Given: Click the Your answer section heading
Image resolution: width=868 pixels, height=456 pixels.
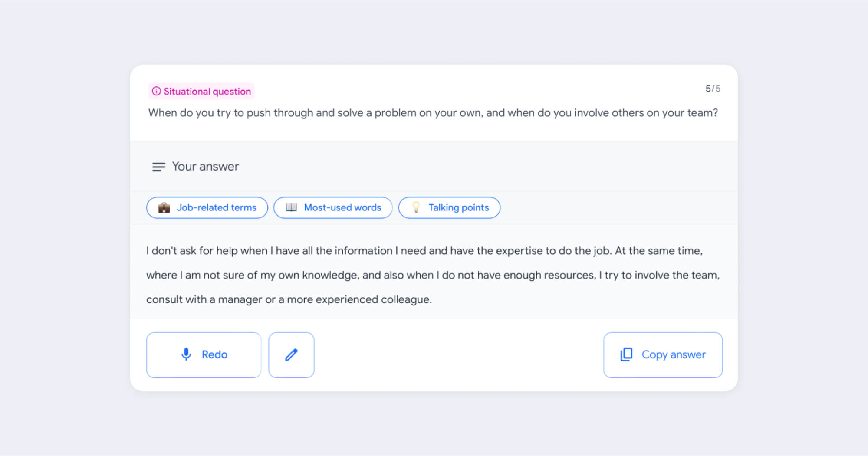Looking at the screenshot, I should 205,167.
